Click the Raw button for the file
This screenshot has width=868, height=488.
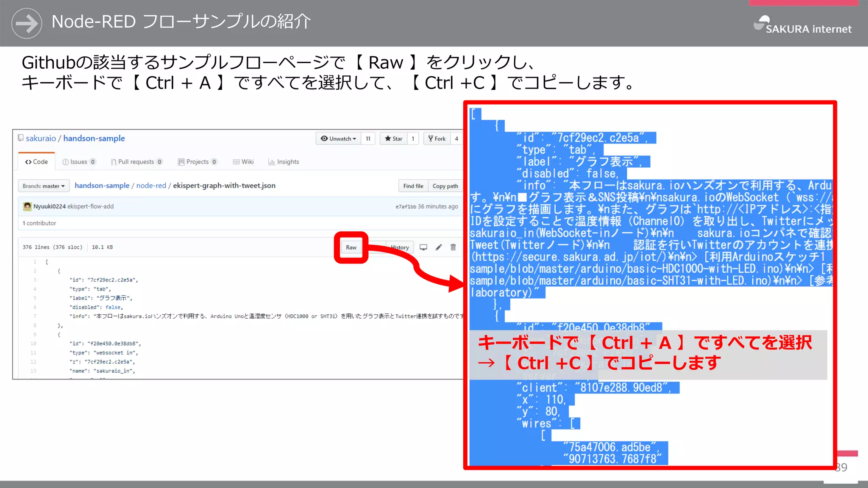click(x=351, y=247)
